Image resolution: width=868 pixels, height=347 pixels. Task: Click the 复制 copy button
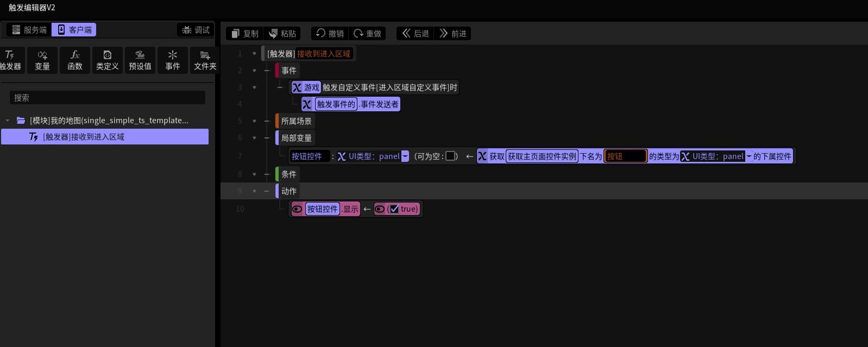[244, 34]
